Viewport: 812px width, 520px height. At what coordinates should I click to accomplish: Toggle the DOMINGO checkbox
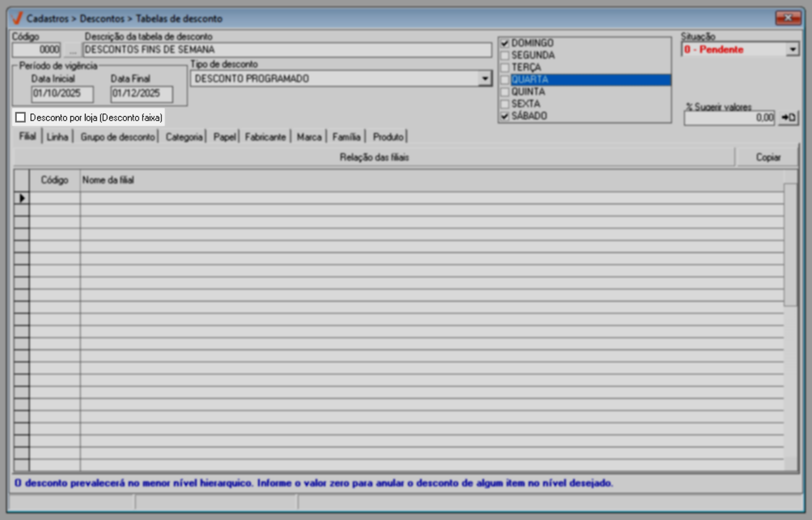click(505, 43)
